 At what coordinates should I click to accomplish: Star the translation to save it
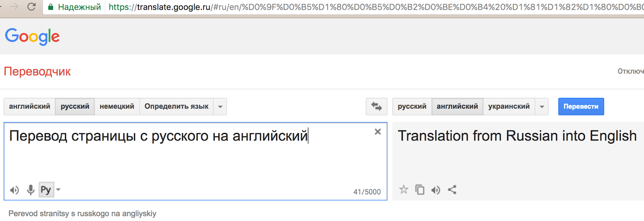click(x=404, y=190)
